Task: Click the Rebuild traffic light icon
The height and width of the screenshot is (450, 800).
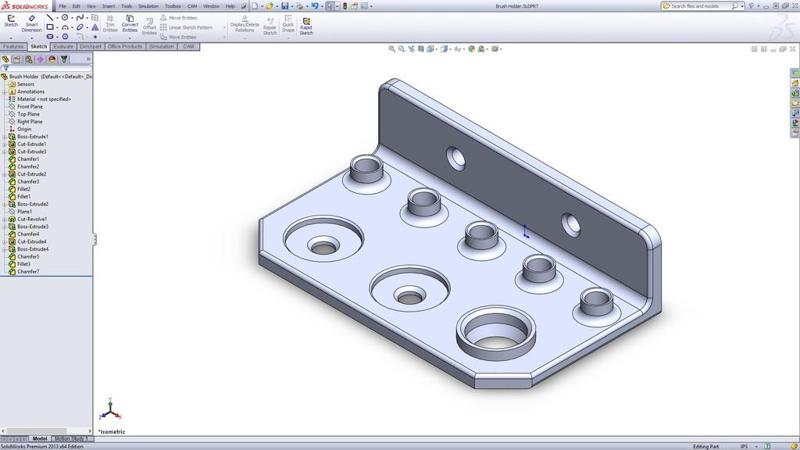Action: (x=345, y=6)
